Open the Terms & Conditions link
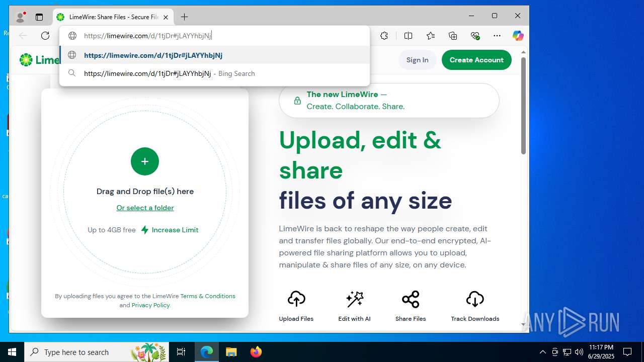The width and height of the screenshot is (644, 362). (x=208, y=296)
